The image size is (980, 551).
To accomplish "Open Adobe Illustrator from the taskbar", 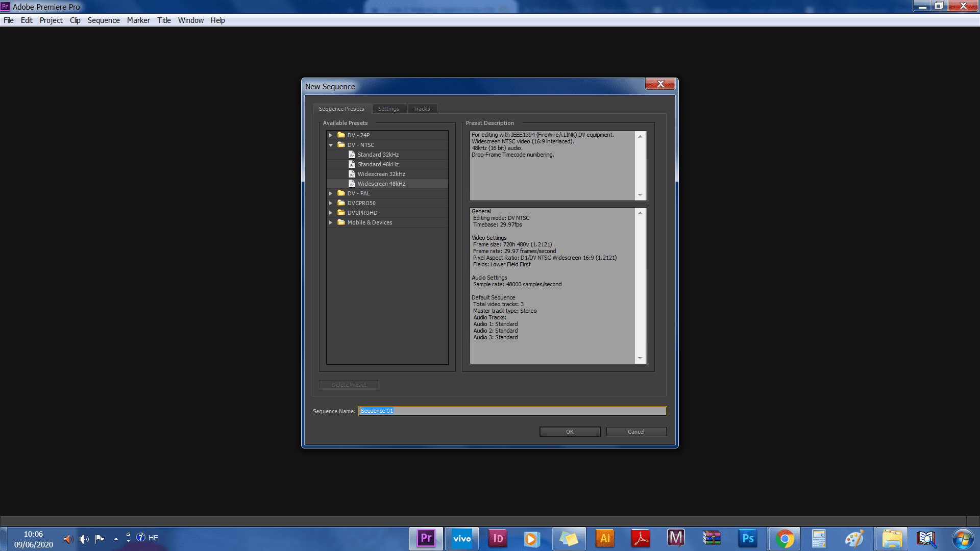I will [605, 538].
